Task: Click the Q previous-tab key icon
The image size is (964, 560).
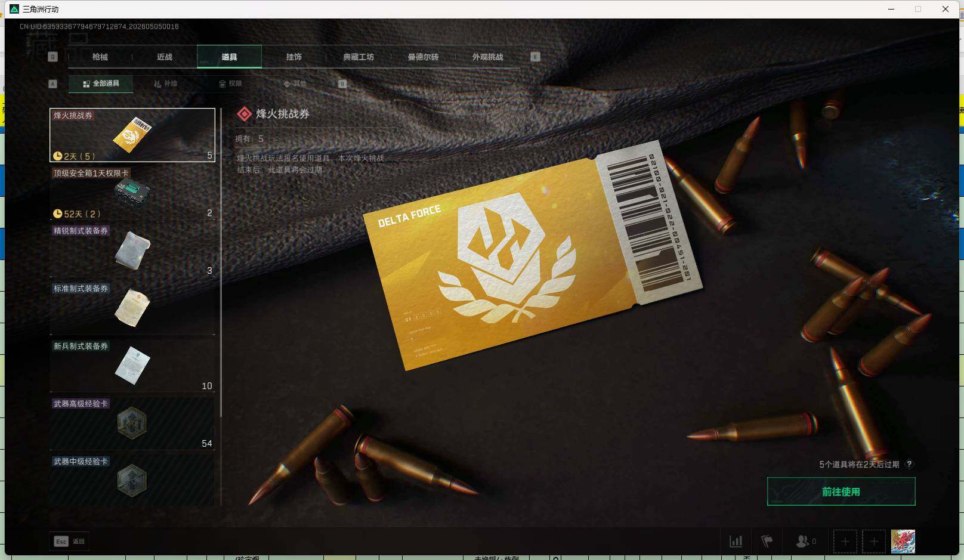Action: 52,57
